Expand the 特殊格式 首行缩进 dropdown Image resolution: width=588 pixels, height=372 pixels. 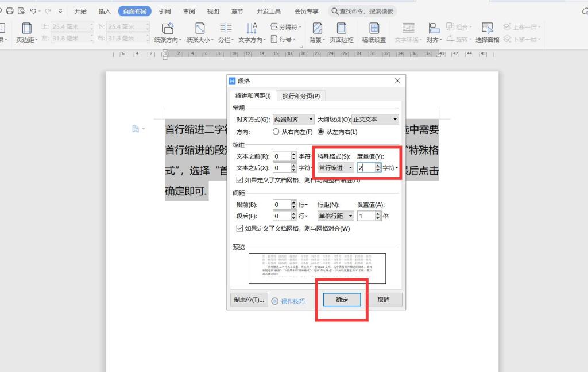(335, 168)
